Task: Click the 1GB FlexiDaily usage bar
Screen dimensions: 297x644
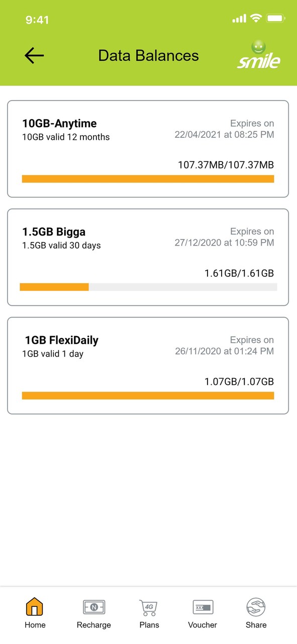Action: [148, 395]
